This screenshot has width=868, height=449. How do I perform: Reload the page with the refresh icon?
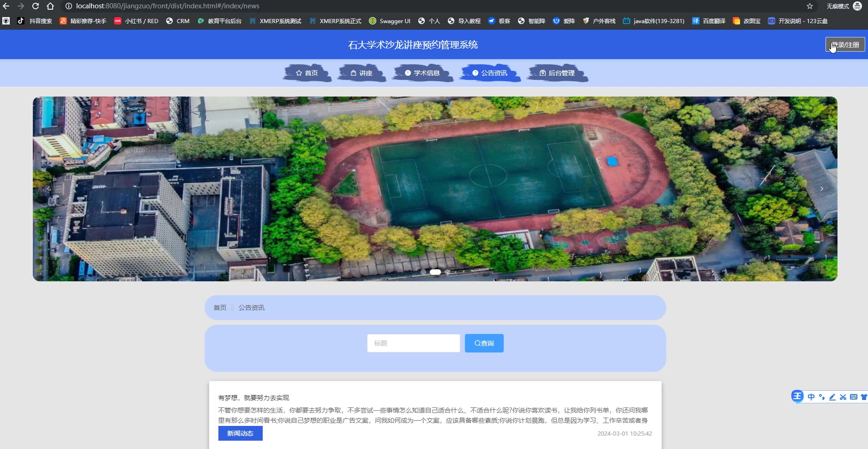36,6
